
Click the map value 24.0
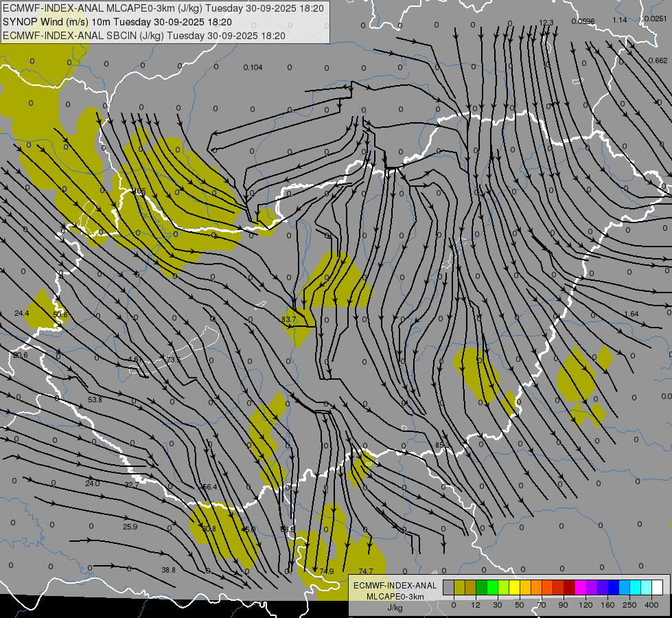[93, 484]
